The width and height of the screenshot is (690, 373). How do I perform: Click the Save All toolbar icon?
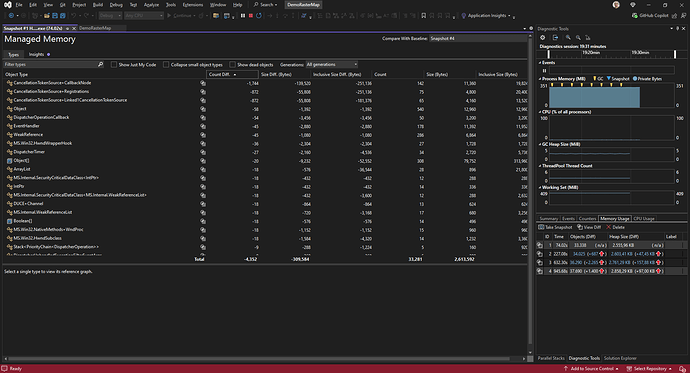pyautogui.click(x=62, y=15)
